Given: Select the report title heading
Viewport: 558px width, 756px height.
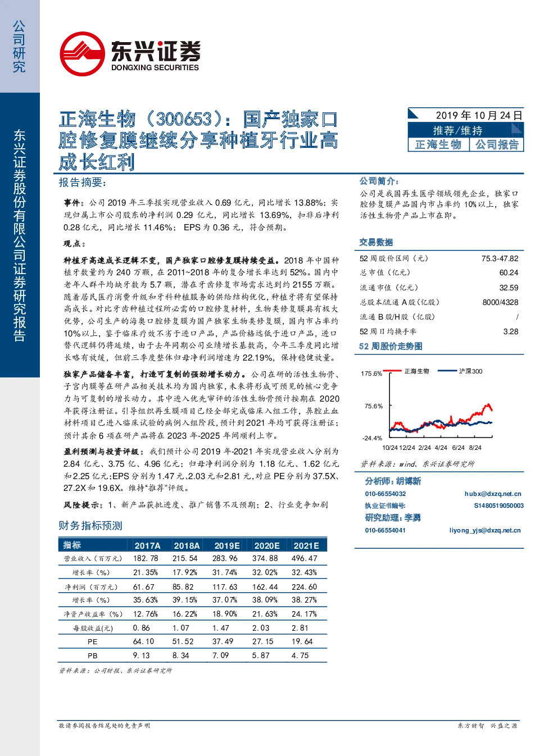Looking at the screenshot, I should coord(198,140).
